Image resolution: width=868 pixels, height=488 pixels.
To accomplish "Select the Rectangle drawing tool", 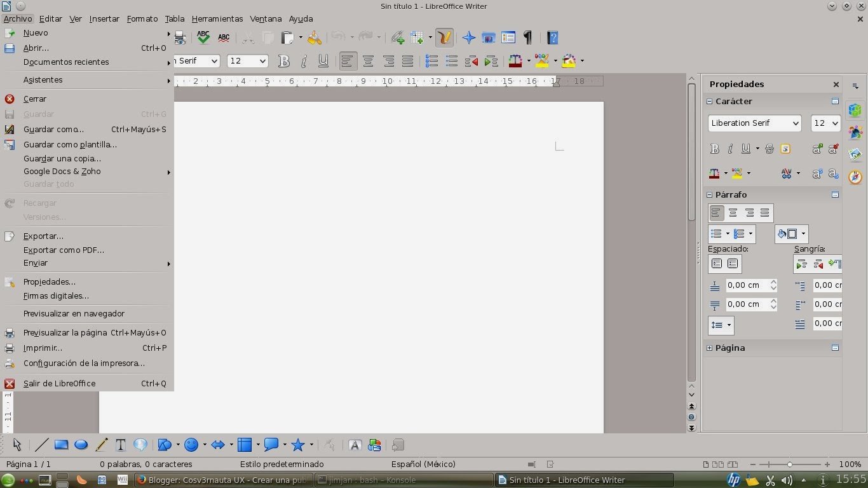I will point(61,445).
